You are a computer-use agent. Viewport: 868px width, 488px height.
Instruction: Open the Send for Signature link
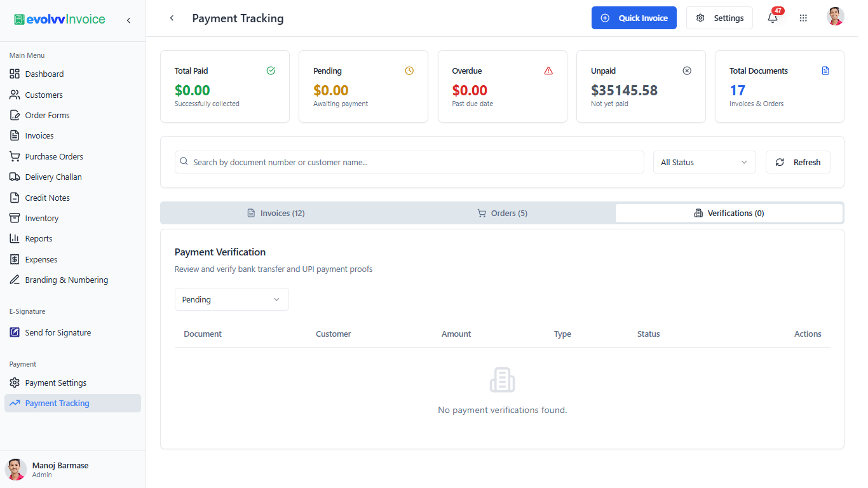(72, 332)
